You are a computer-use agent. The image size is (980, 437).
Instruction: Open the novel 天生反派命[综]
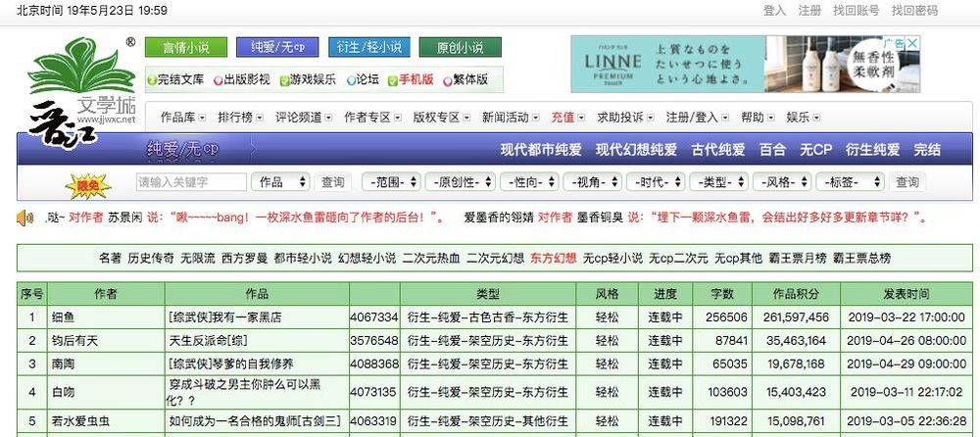[211, 341]
